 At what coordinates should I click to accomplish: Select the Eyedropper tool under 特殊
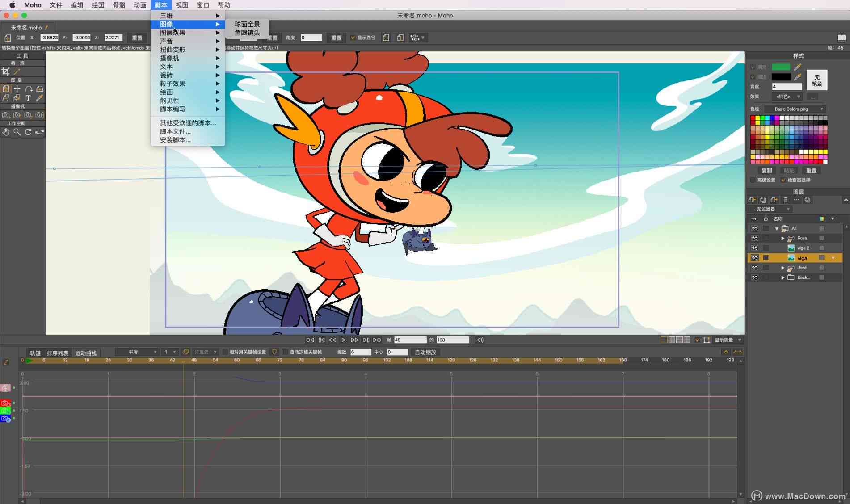coord(17,71)
